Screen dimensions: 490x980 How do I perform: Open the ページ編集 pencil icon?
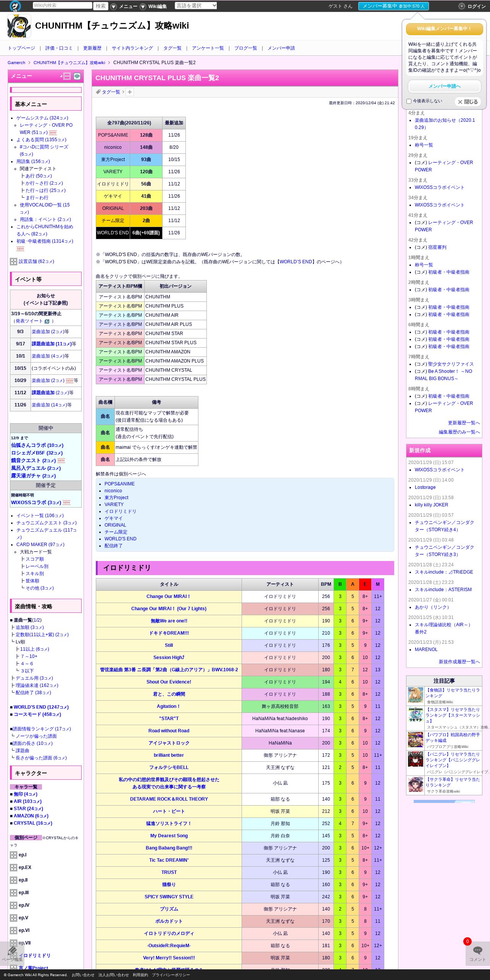pyautogui.click(x=12, y=951)
